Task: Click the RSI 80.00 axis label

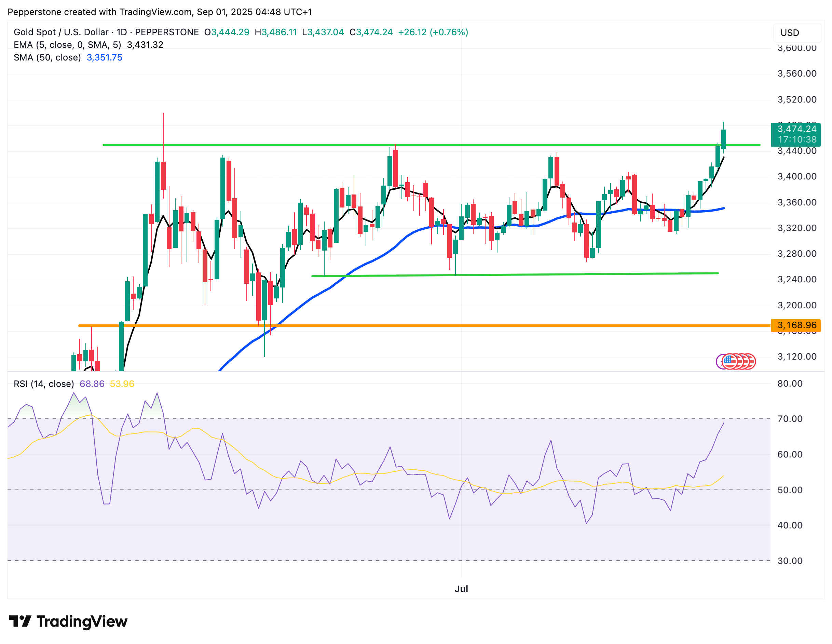Action: click(x=790, y=383)
